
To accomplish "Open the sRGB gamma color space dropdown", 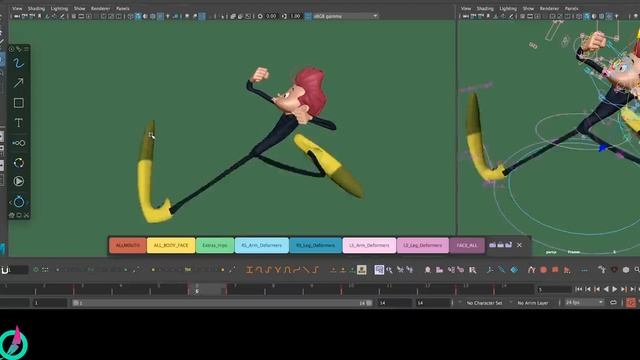I will click(x=345, y=16).
